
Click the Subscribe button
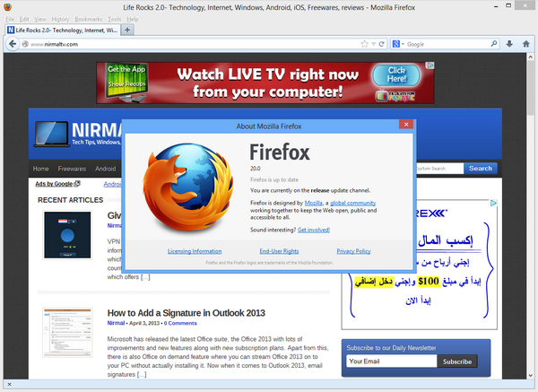tap(457, 362)
